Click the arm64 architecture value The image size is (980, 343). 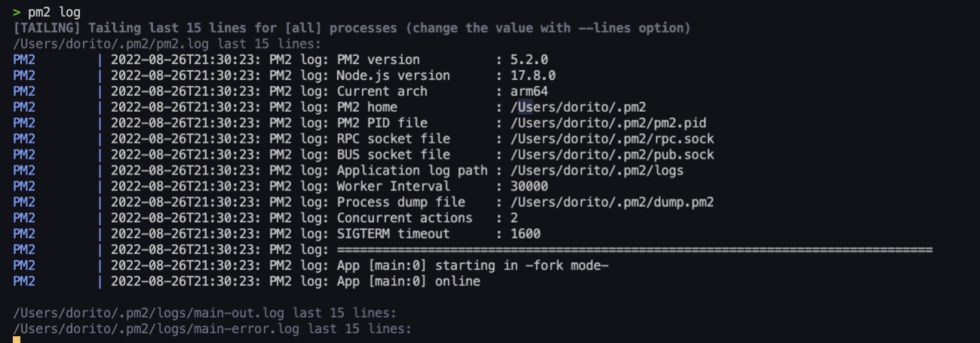pyautogui.click(x=529, y=91)
